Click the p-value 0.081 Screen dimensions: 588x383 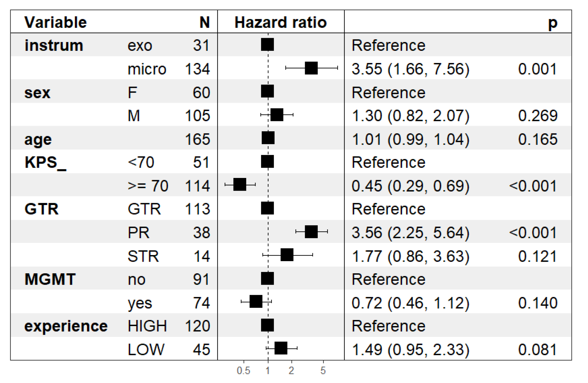click(538, 350)
